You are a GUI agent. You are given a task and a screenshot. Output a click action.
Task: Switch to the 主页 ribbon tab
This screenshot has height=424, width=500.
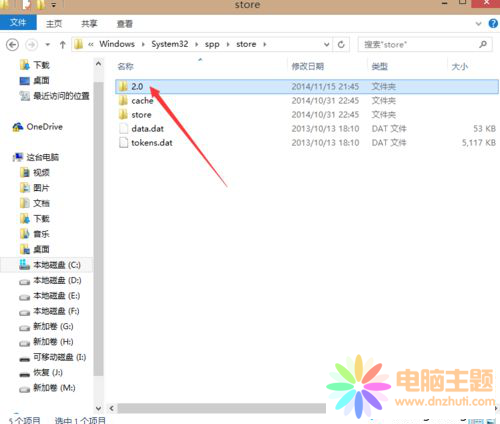[54, 24]
